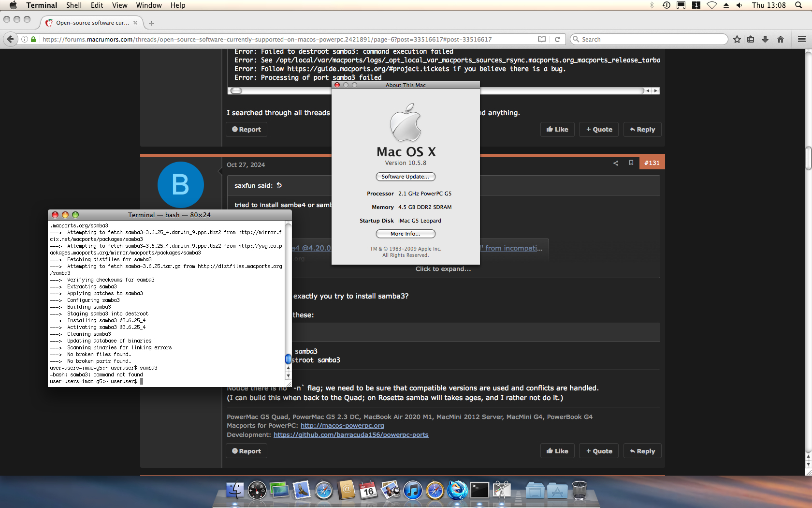This screenshot has height=508, width=812.
Task: Switch to Terminal via its Dock icon
Action: (479, 491)
